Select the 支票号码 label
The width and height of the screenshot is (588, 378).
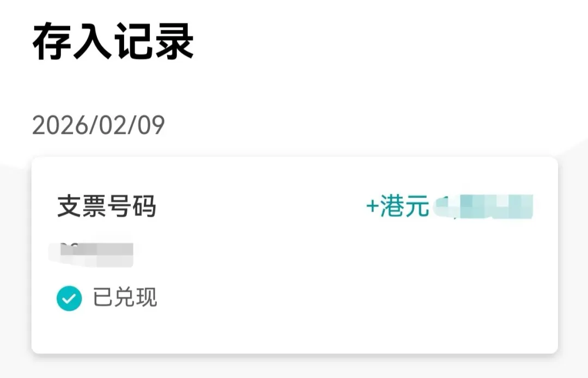tap(107, 207)
